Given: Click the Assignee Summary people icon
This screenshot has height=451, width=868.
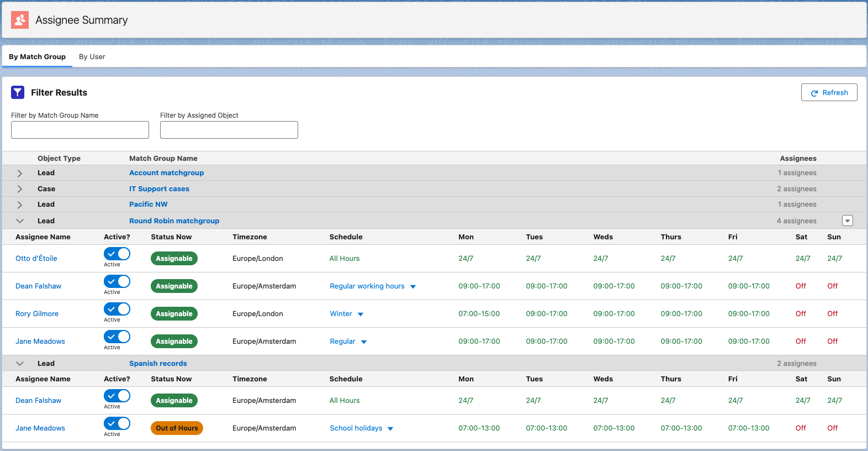Looking at the screenshot, I should tap(20, 20).
